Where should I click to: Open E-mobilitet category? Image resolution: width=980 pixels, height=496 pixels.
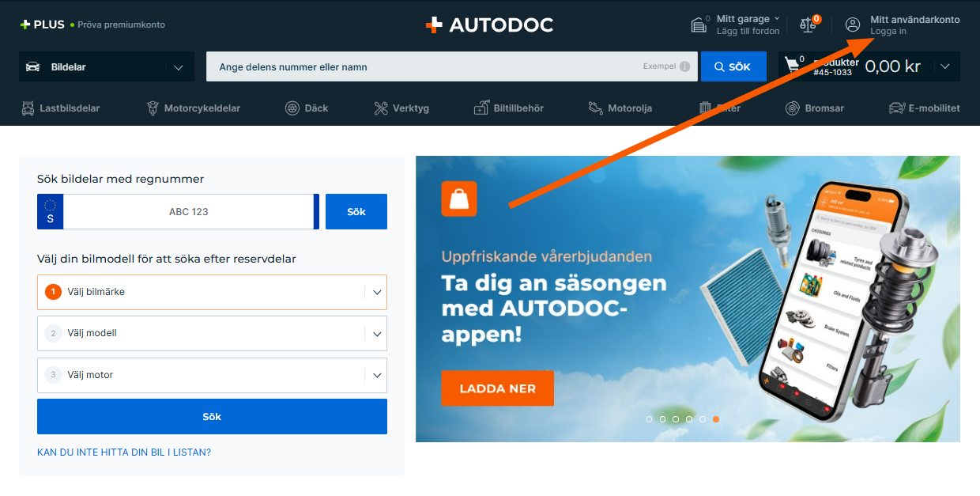tap(925, 108)
